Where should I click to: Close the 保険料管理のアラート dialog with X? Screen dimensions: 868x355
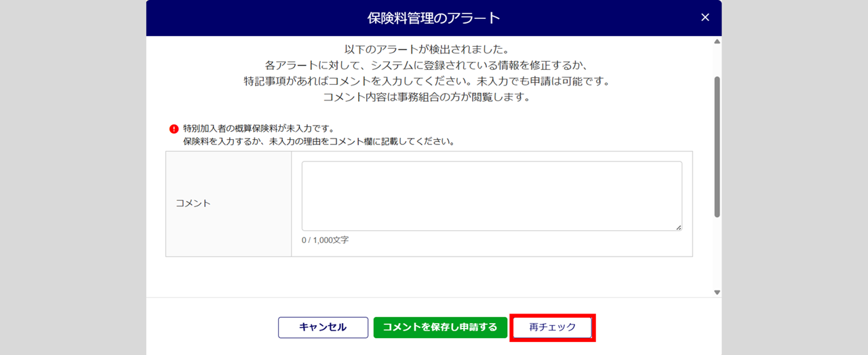(x=705, y=18)
